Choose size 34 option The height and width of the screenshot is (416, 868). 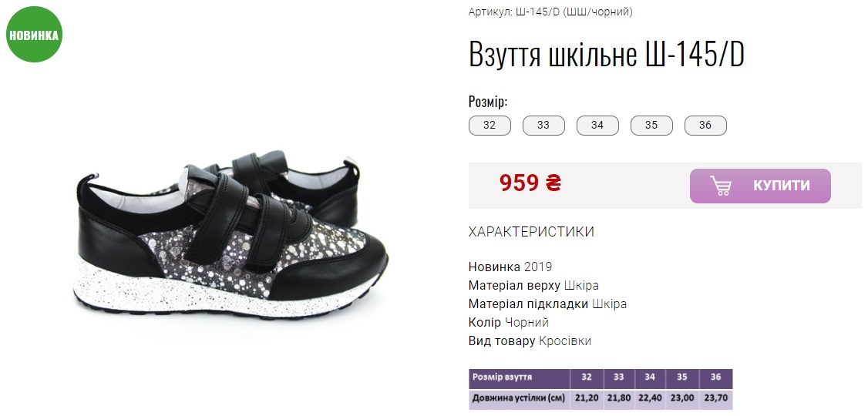click(x=597, y=126)
